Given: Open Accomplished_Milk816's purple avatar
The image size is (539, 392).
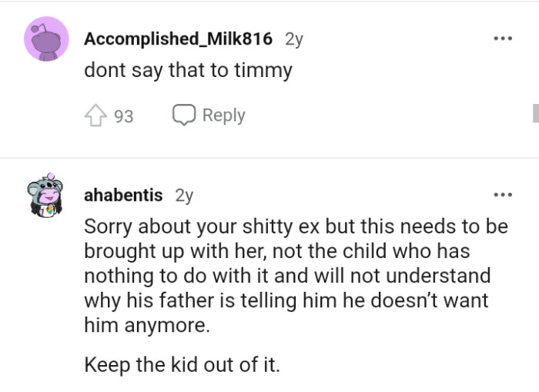Looking at the screenshot, I should pyautogui.click(x=45, y=40).
